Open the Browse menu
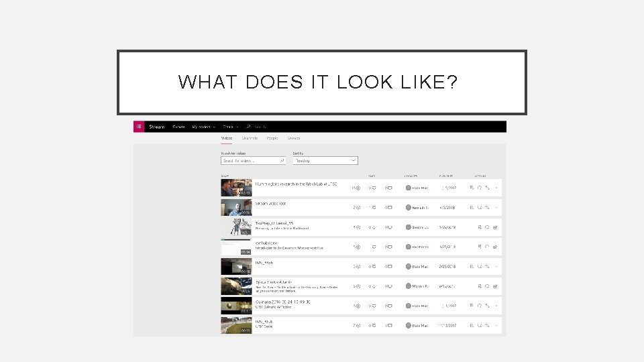644x362 pixels. tap(178, 127)
